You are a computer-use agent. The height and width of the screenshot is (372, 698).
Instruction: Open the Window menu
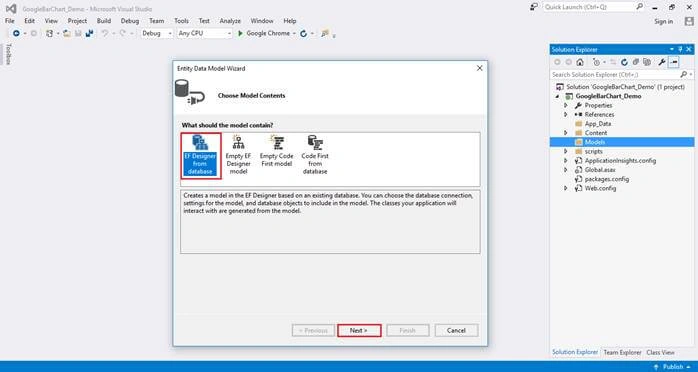pyautogui.click(x=262, y=21)
